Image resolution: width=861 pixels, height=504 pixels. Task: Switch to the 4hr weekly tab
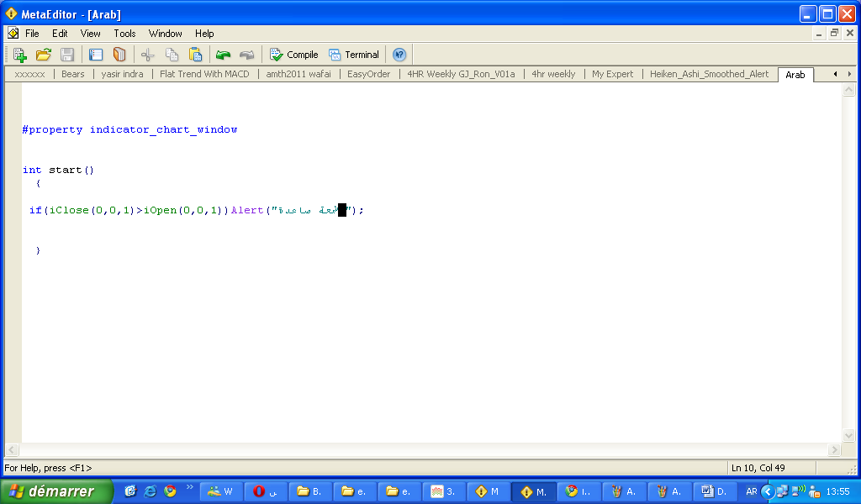(553, 74)
